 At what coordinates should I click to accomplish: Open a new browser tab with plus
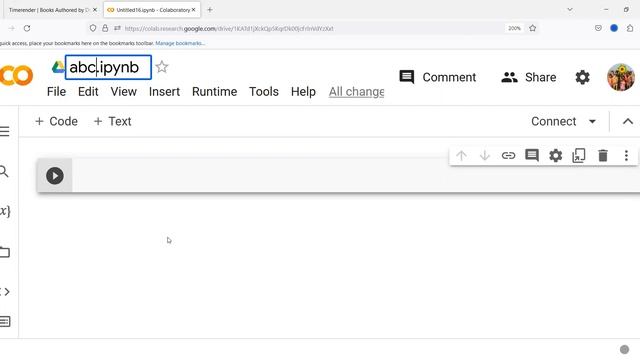point(210,10)
